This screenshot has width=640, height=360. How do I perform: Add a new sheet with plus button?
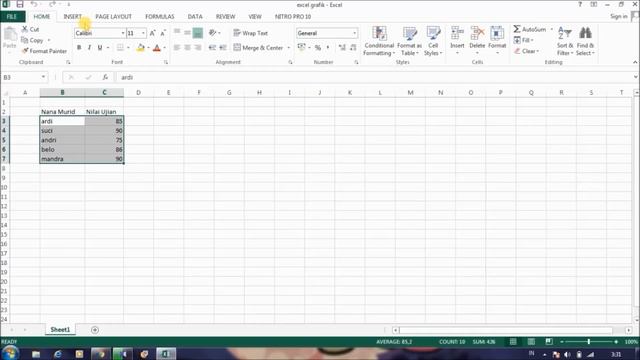coord(95,330)
